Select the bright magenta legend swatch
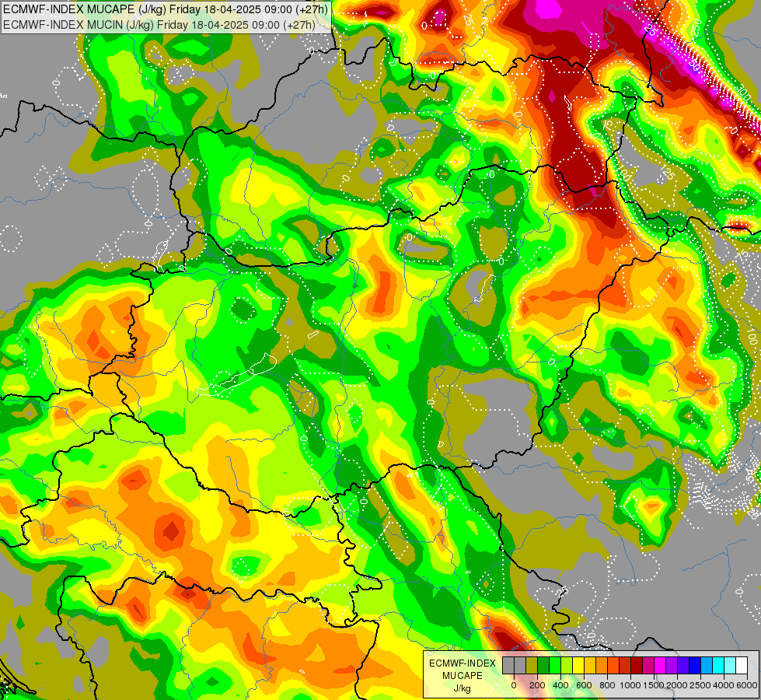The image size is (761, 700). [x=660, y=665]
